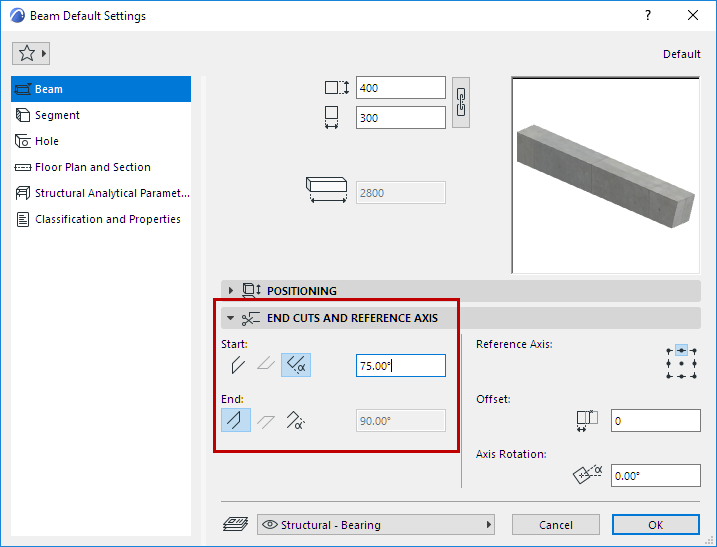
Task: Select horizontal start cut option
Action: [266, 365]
